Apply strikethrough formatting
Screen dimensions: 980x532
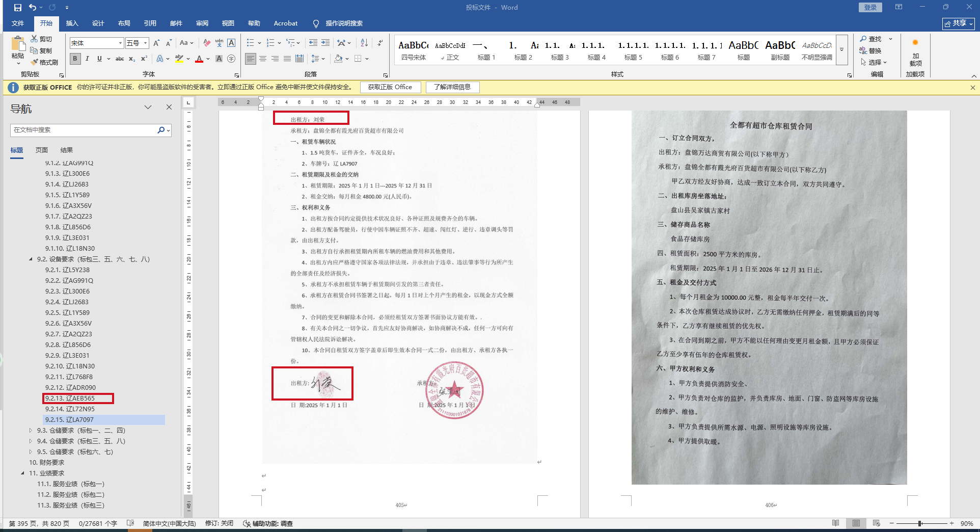pyautogui.click(x=120, y=59)
